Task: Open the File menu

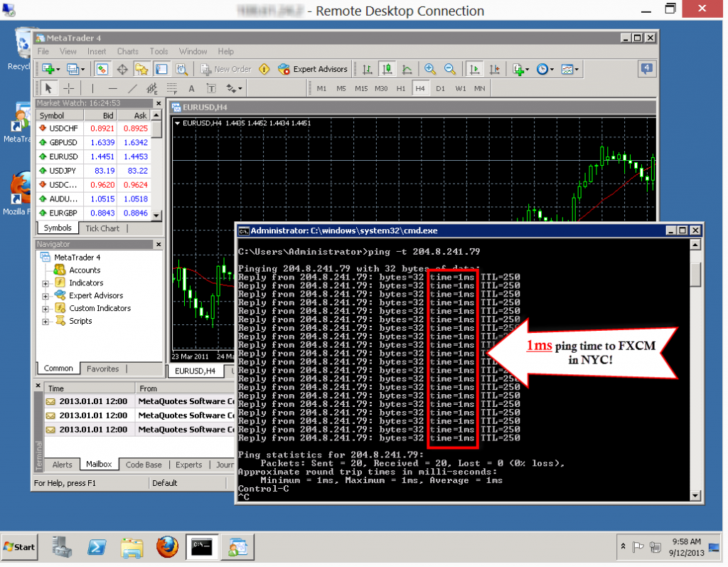Action: coord(43,51)
